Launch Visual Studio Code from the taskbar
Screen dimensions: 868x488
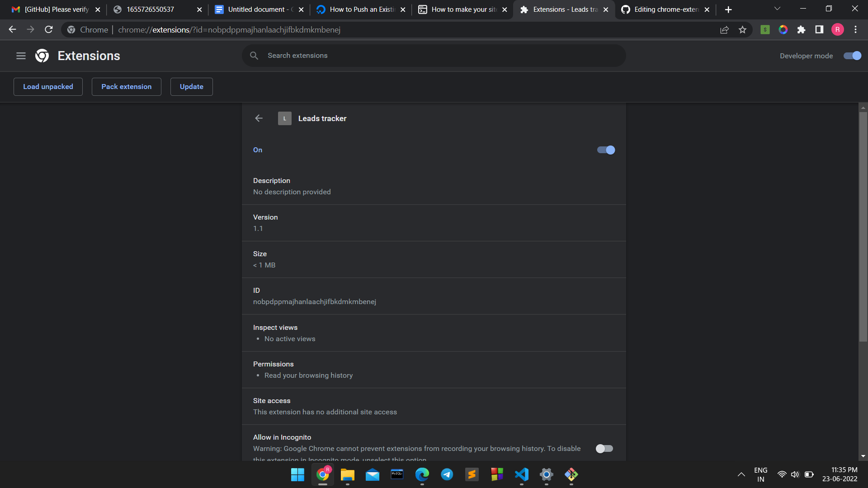coord(521,475)
